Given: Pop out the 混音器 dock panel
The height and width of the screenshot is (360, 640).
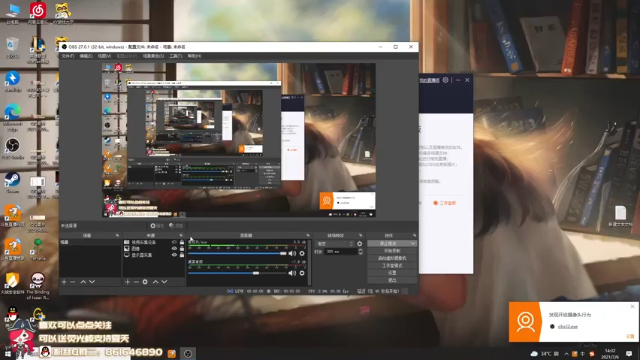Looking at the screenshot, I should pos(308,236).
